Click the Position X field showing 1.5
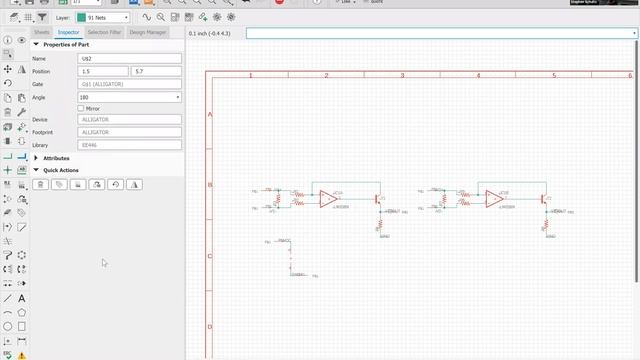This screenshot has height=360, width=640. [x=103, y=71]
